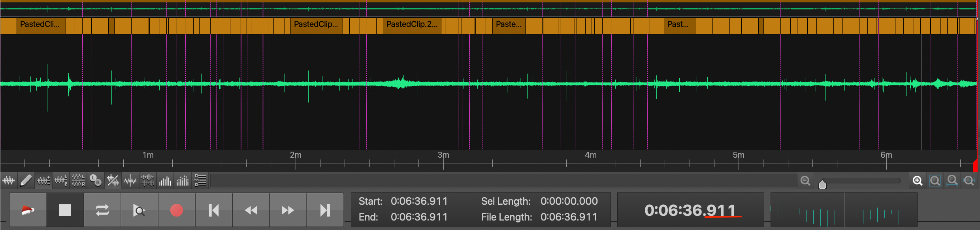Viewport: 980px width, 230px height.
Task: Show the dotted spectrum bars view
Action: [x=183, y=181]
